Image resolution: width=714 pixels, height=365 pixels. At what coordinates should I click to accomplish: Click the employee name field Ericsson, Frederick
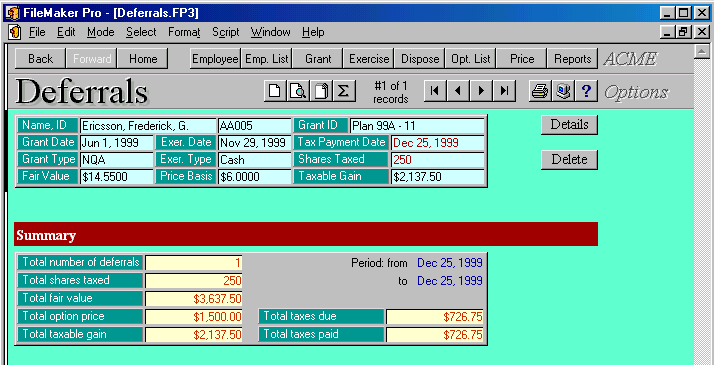(148, 126)
